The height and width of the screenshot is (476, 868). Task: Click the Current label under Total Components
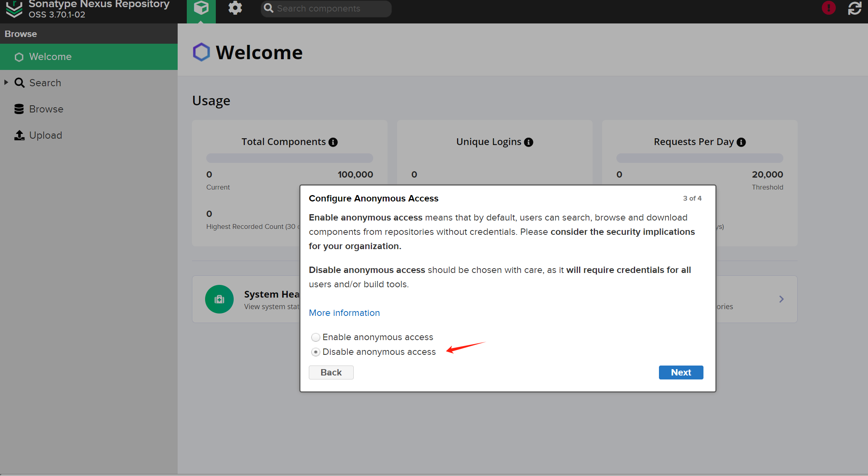pyautogui.click(x=218, y=187)
